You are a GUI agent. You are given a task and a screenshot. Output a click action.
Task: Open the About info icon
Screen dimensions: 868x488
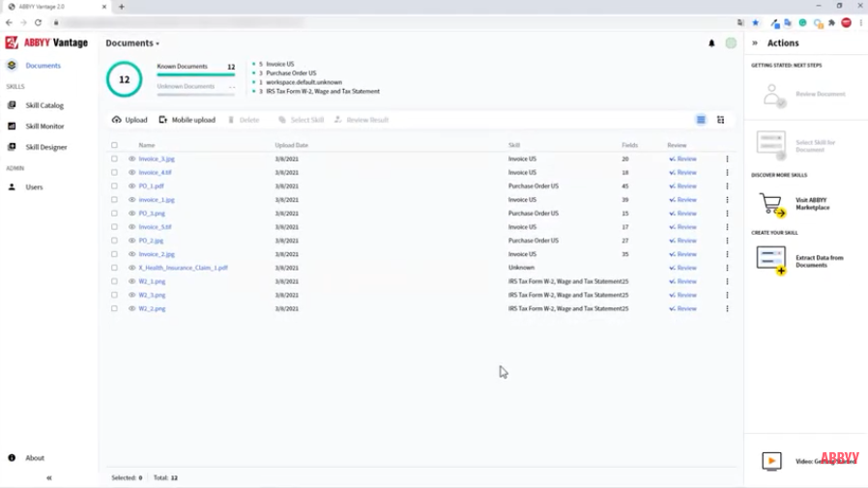pyautogui.click(x=12, y=458)
